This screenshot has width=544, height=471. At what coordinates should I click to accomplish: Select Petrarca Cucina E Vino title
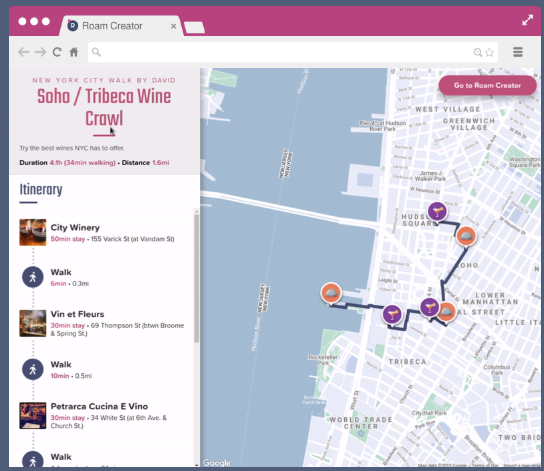point(99,406)
